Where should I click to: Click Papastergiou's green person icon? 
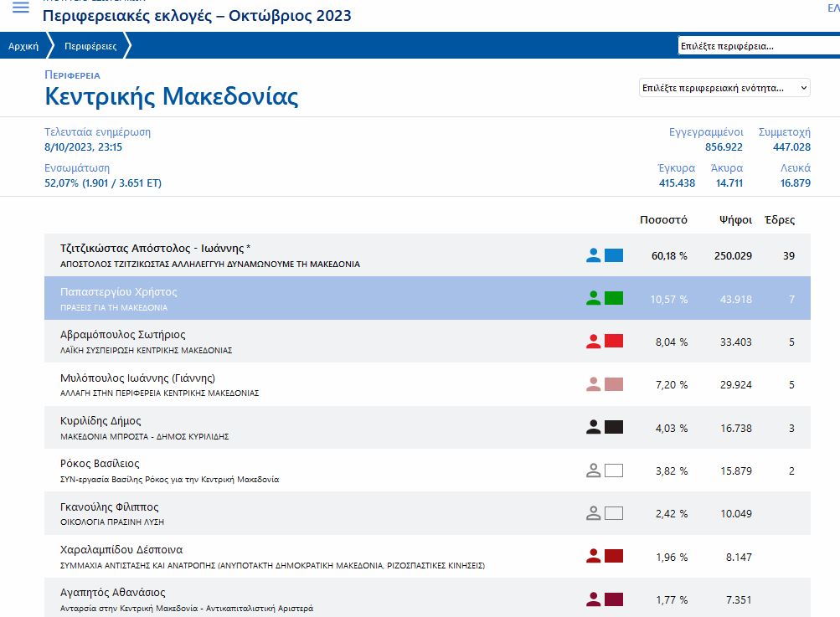(594, 298)
